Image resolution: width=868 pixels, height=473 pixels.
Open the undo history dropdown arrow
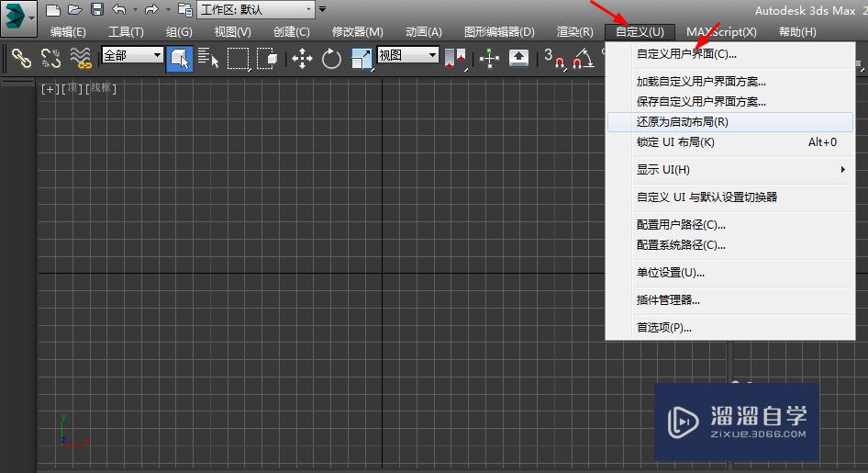[135, 9]
